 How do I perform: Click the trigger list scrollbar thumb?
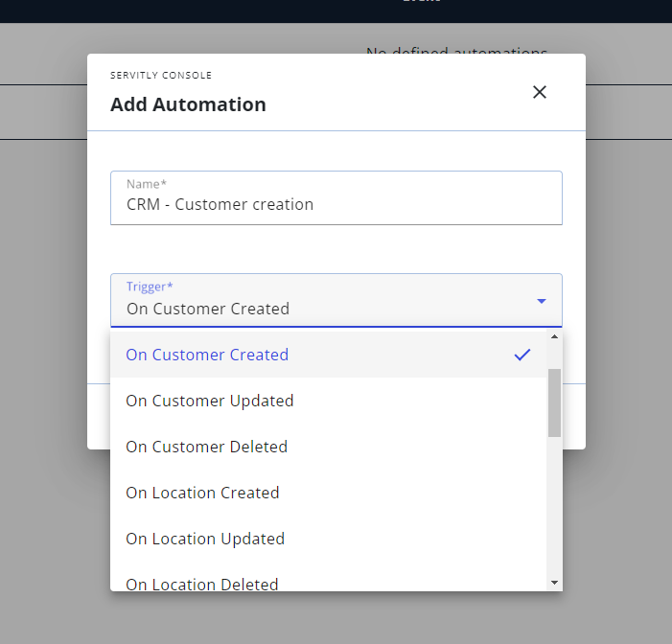click(x=554, y=402)
